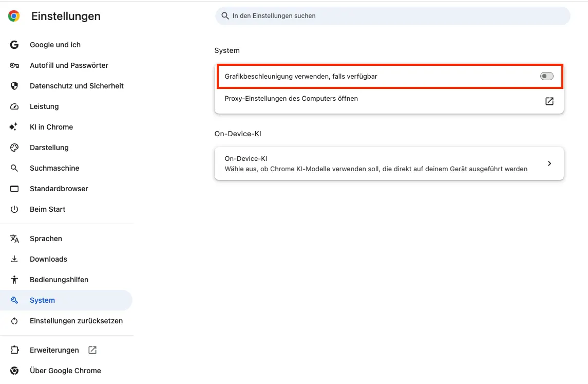Viewport: 588px width, 384px height.
Task: Click the wrench icon beside System
Action: pos(14,300)
